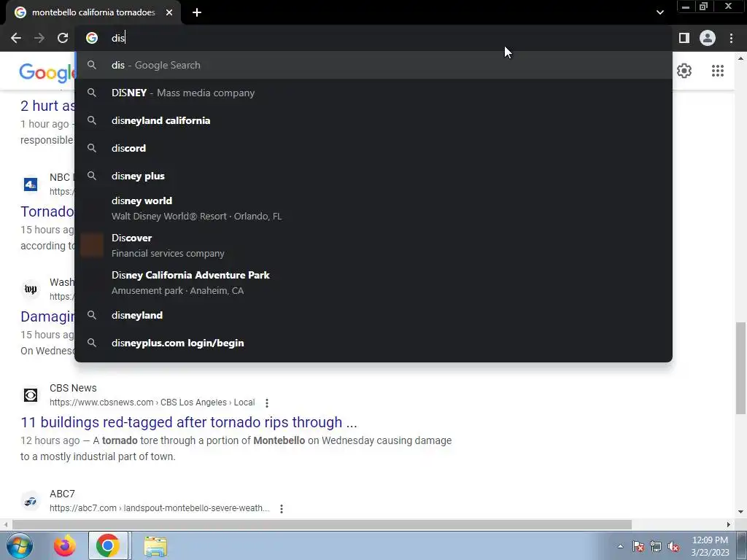The height and width of the screenshot is (560, 747).
Task: Click the CBS News site name
Action: [x=73, y=388]
